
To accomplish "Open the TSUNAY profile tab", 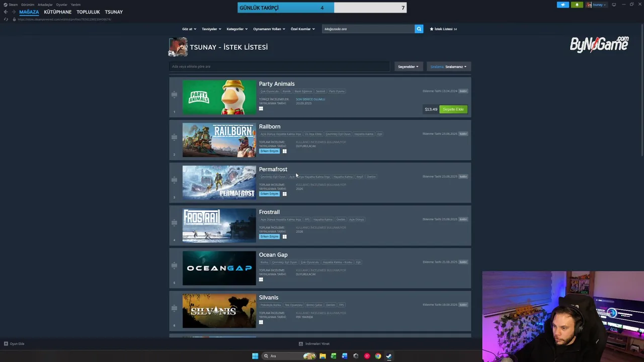I will tap(114, 12).
